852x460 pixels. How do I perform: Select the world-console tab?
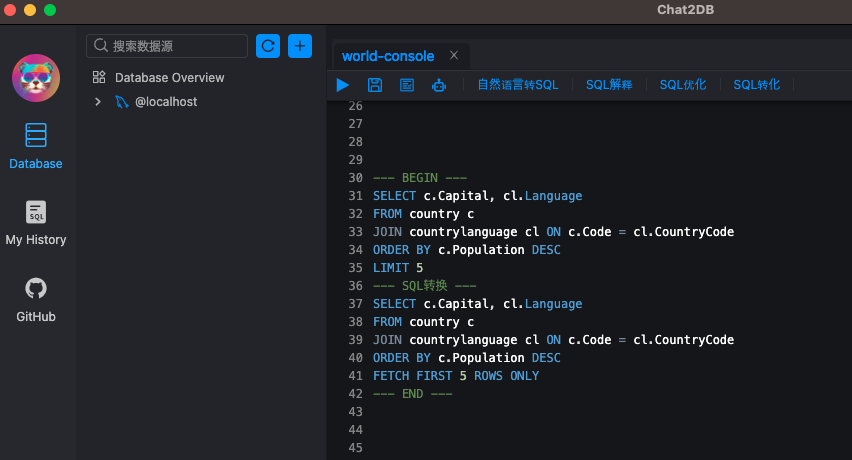[388, 56]
